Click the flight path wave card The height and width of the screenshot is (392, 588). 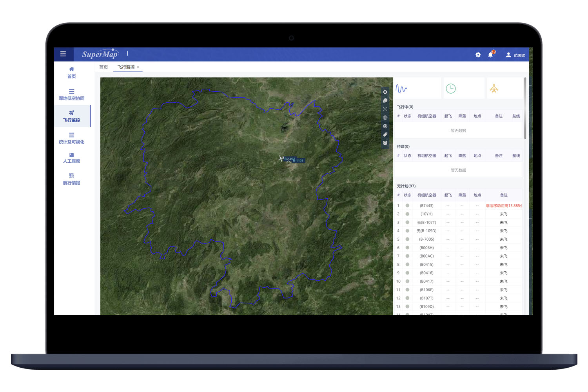click(417, 89)
